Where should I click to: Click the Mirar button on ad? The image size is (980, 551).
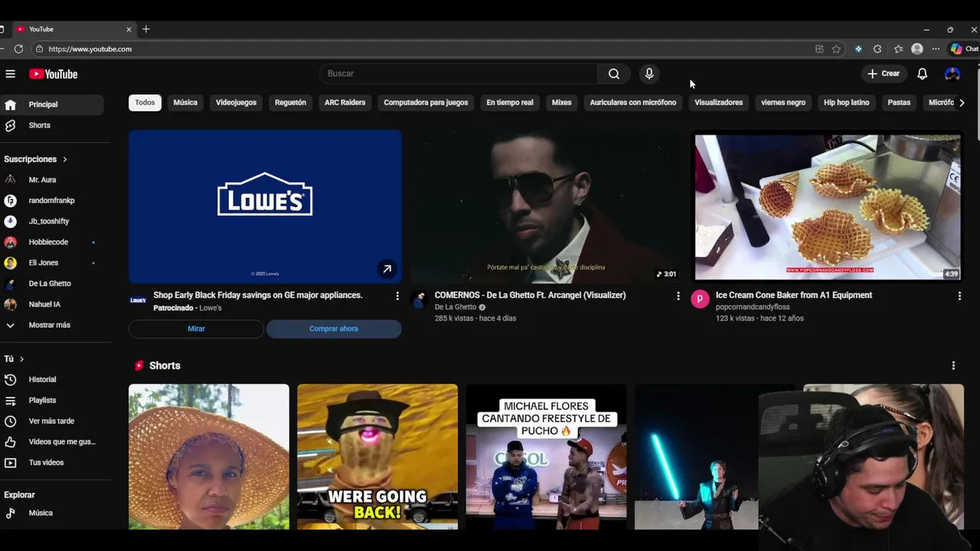point(196,328)
